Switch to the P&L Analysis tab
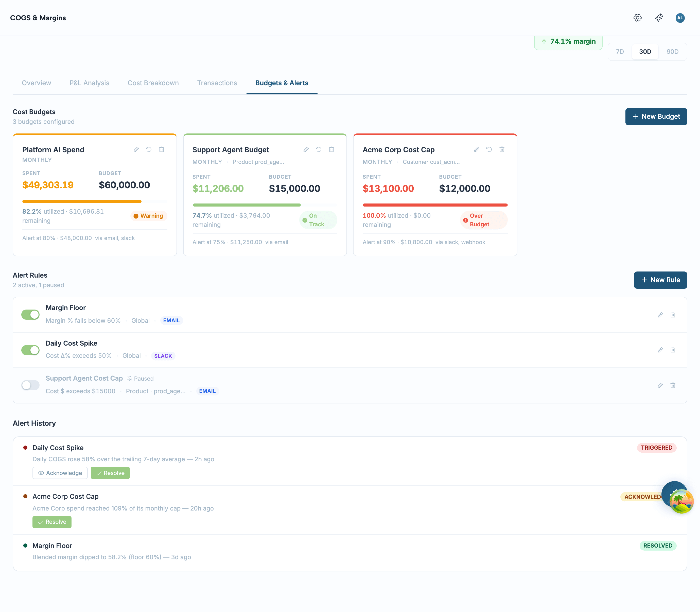 click(90, 83)
